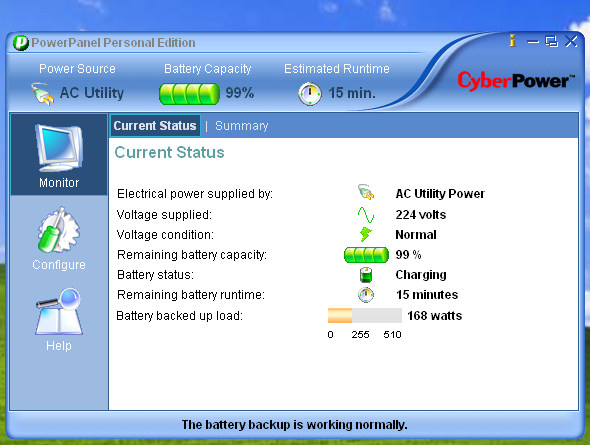Screen dimensions: 590x445
Task: Minimize the PowerPanel window
Action: tap(533, 42)
